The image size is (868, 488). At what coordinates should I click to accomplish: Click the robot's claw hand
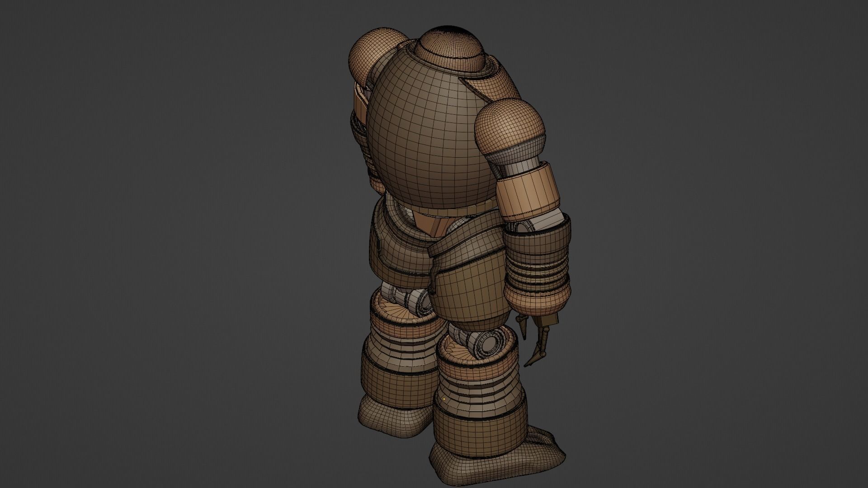click(x=538, y=339)
